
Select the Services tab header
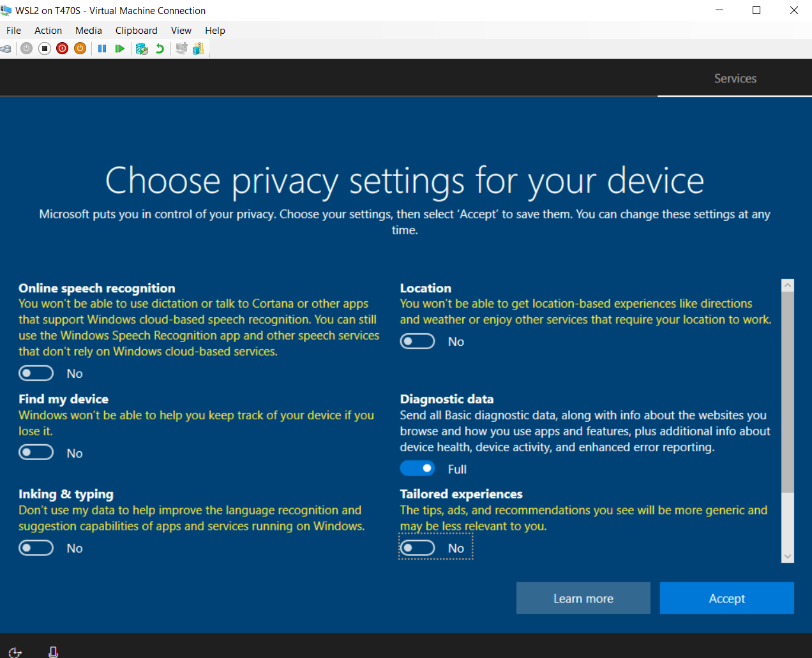click(735, 79)
